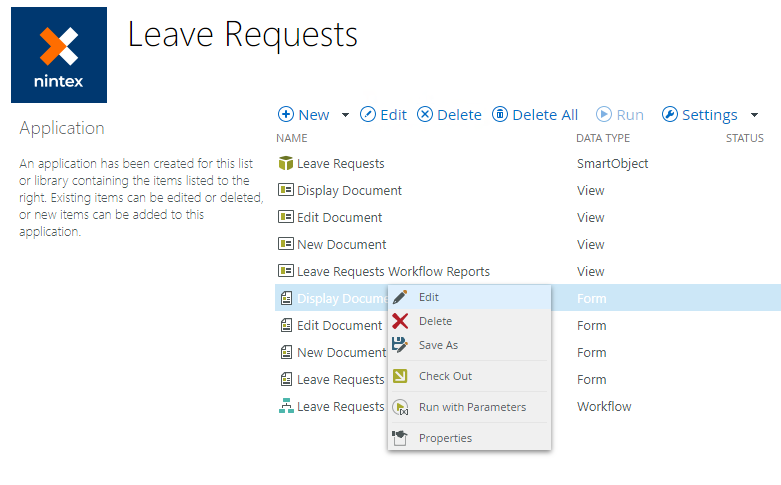The width and height of the screenshot is (781, 485).
Task: Click the Edit pencil toolbar icon
Action: [368, 115]
